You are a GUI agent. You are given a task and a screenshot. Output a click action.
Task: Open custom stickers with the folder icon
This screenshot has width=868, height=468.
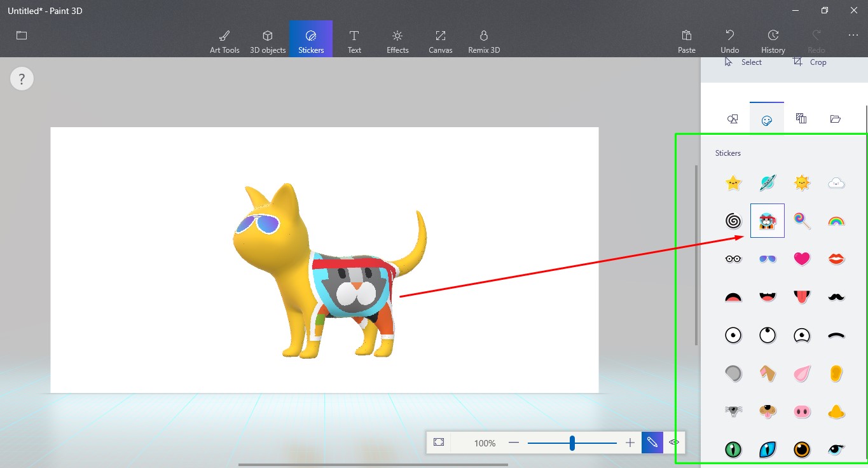pyautogui.click(x=835, y=118)
